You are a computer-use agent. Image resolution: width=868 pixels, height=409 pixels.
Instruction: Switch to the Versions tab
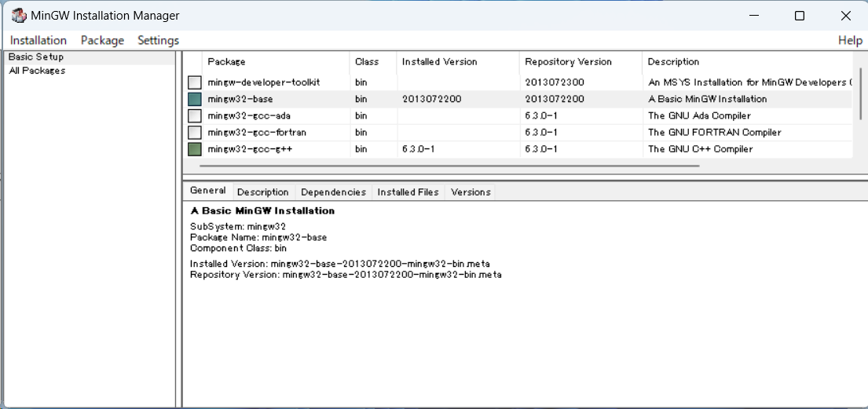tap(471, 192)
